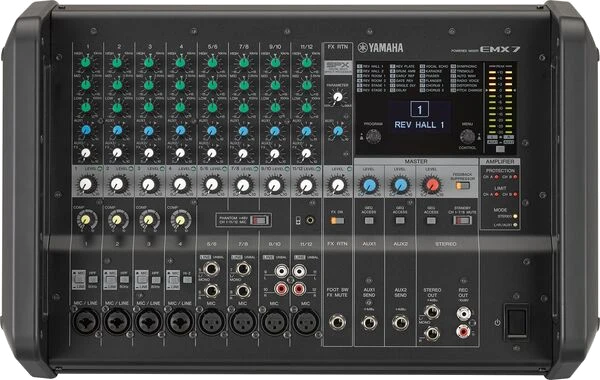Adjust channel 5/6 white AUX2/FX knob
The image size is (600, 380).
pyautogui.click(x=212, y=153)
